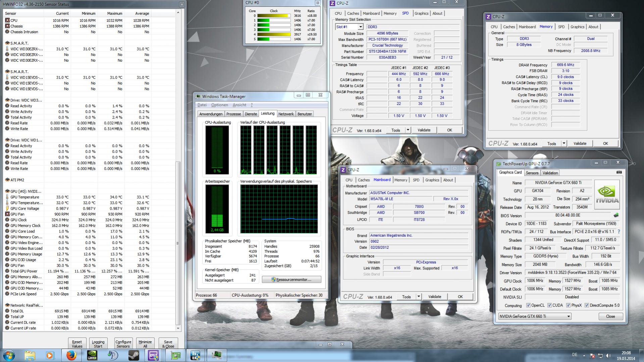Open the volume control in system tray
644x362 pixels.
click(608, 355)
